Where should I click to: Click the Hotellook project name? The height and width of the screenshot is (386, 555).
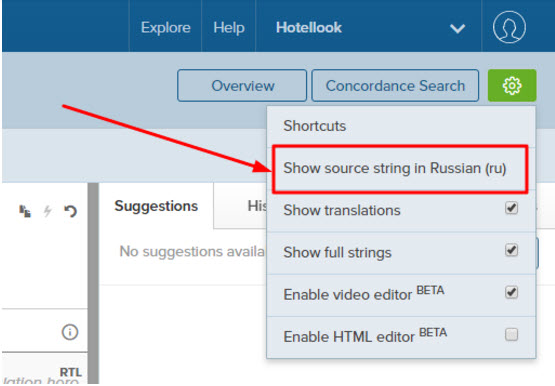(x=309, y=28)
